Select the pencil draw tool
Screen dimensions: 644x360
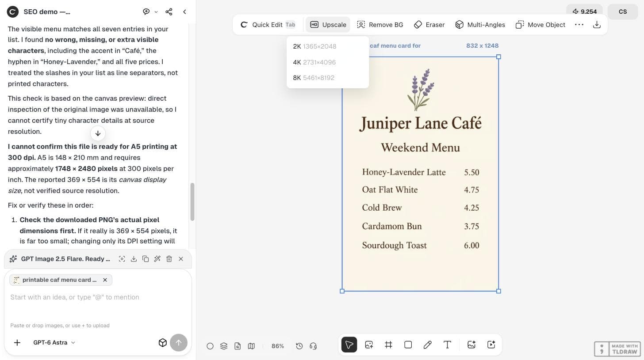427,345
